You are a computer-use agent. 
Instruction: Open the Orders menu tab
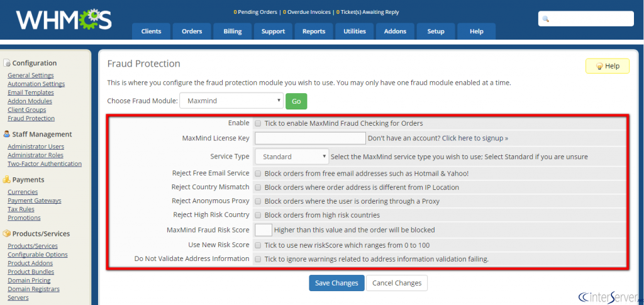click(192, 31)
